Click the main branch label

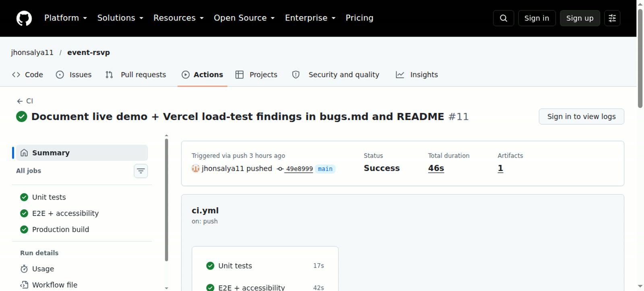click(x=325, y=169)
